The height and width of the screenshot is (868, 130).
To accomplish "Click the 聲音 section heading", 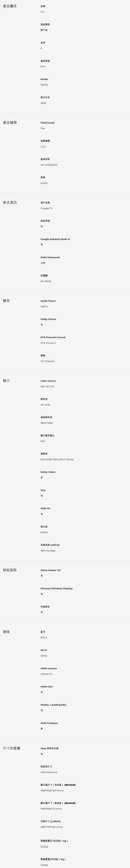I will pyautogui.click(x=6, y=301).
